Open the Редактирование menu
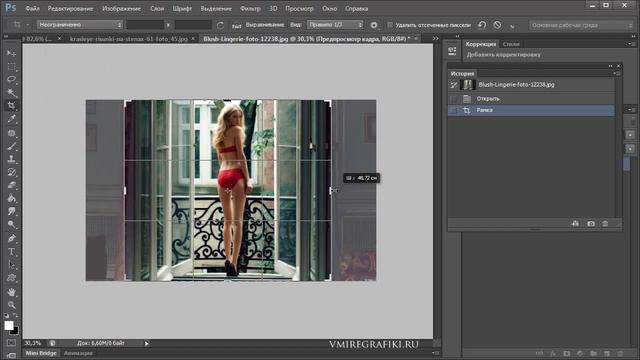The width and height of the screenshot is (640, 360). point(70,9)
